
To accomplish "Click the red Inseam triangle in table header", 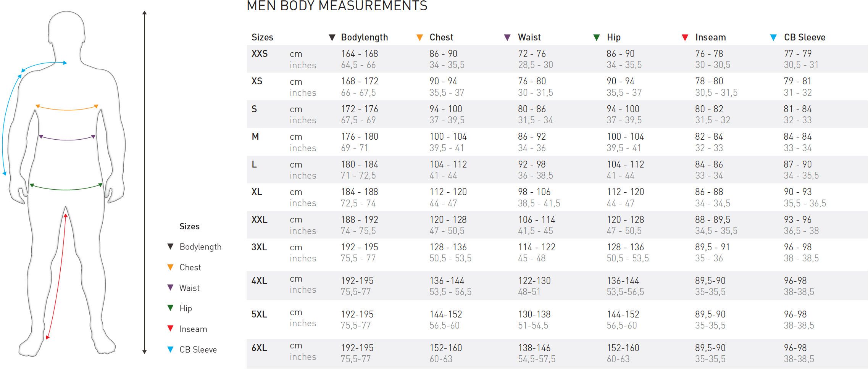I will (685, 37).
